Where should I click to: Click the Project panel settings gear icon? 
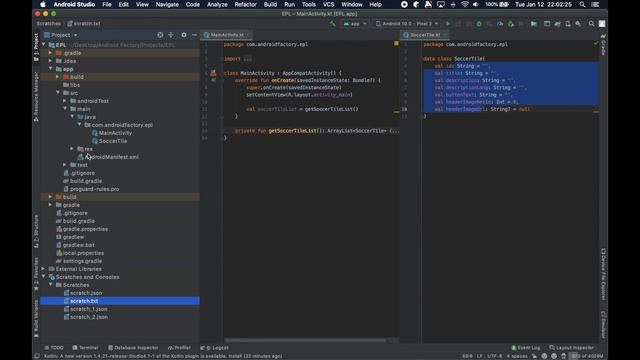184,35
